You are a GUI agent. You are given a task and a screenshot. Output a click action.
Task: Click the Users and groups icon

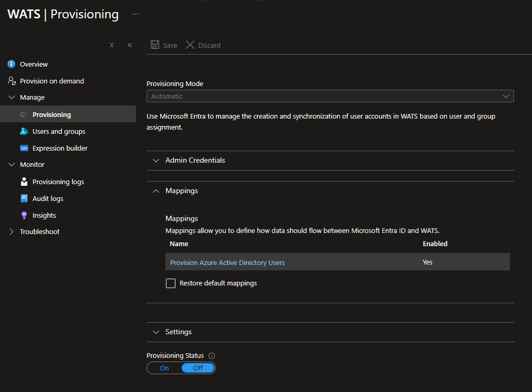coord(24,131)
